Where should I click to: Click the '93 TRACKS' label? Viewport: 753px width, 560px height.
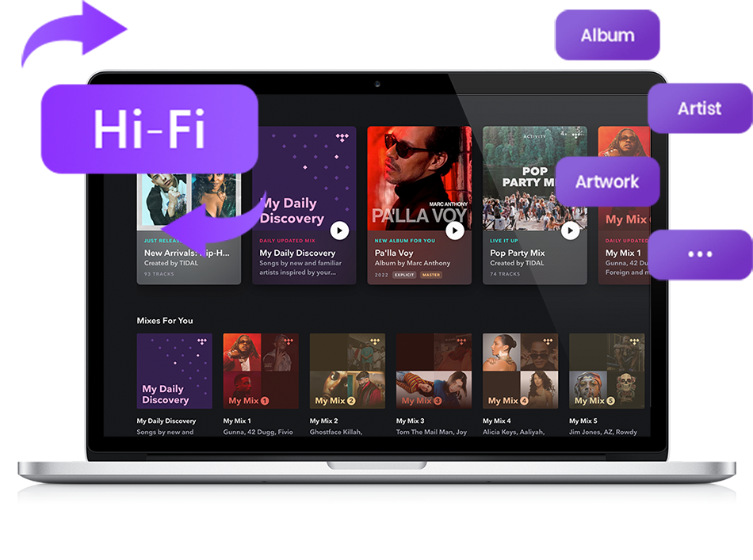point(159,274)
